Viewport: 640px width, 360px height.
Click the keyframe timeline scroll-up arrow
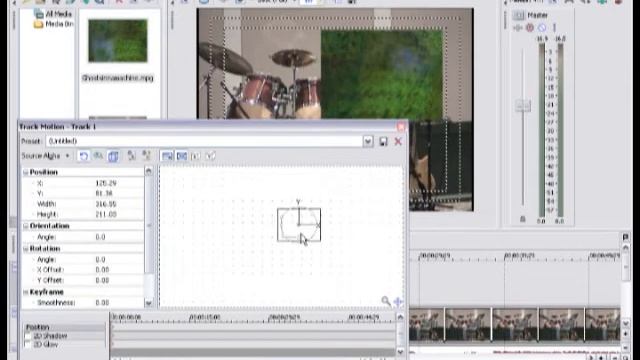pyautogui.click(x=400, y=317)
